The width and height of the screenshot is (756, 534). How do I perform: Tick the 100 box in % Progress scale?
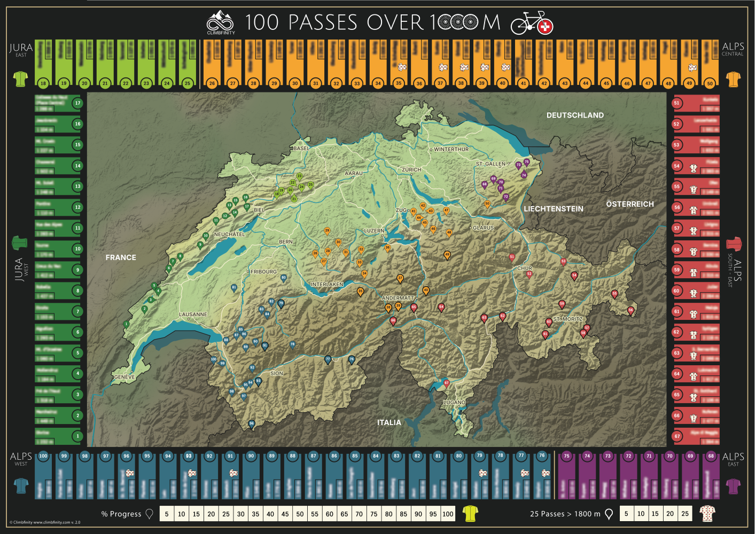pyautogui.click(x=448, y=514)
